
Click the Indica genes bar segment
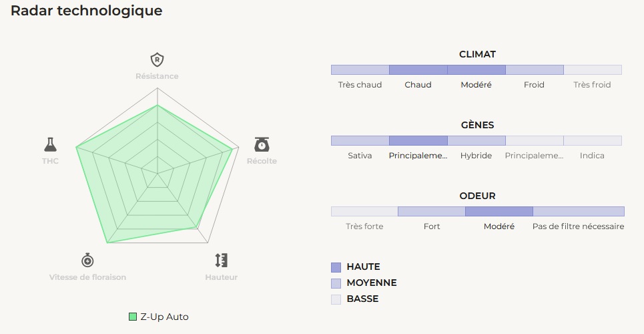pos(592,140)
